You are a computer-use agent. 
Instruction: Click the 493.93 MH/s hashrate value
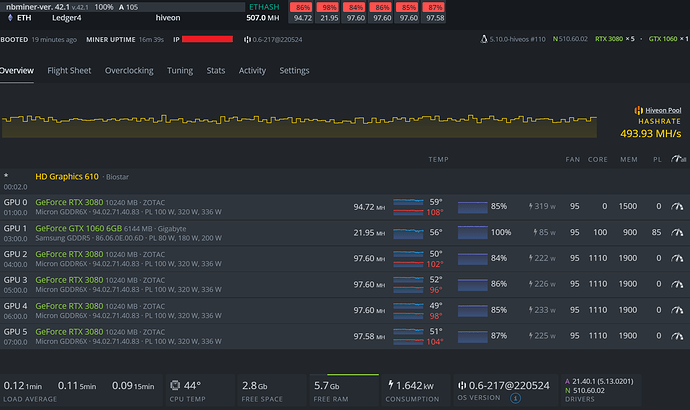tap(650, 133)
